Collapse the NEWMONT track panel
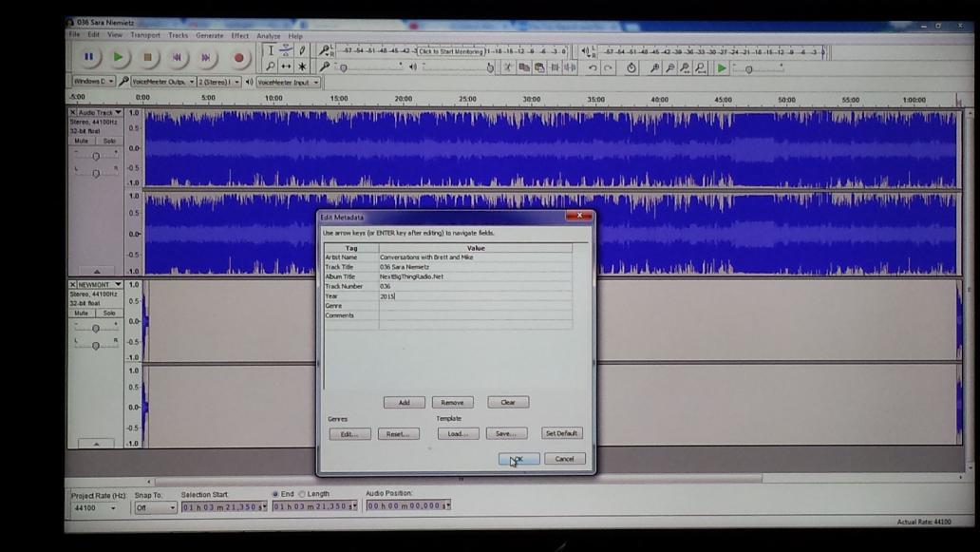980x552 pixels. coord(96,444)
